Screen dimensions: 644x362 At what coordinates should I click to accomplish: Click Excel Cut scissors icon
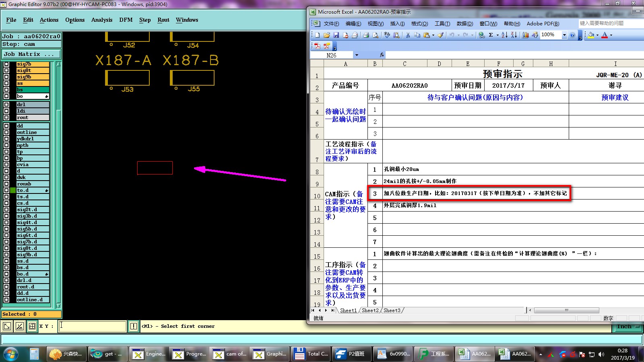point(408,35)
